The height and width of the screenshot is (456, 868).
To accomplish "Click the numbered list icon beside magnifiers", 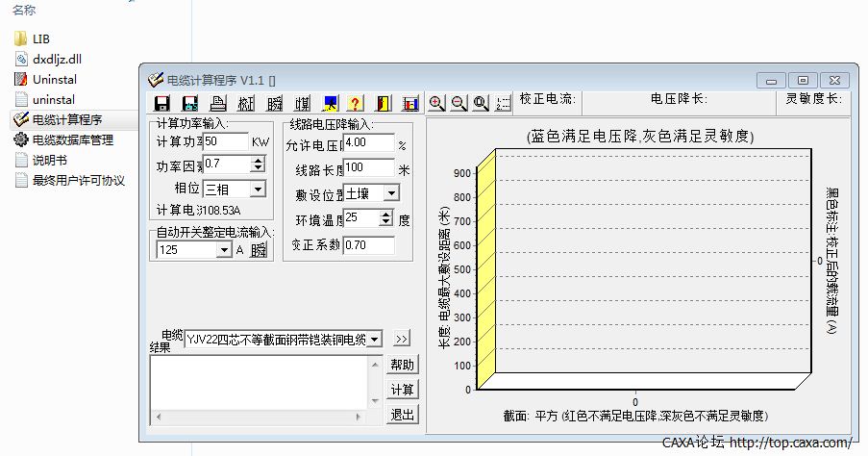I will click(x=503, y=103).
